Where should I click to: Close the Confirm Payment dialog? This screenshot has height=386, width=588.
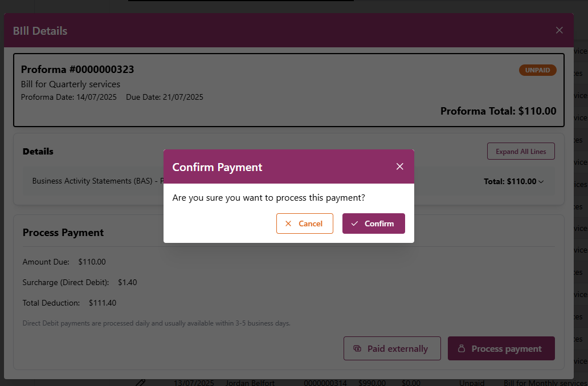pos(399,166)
